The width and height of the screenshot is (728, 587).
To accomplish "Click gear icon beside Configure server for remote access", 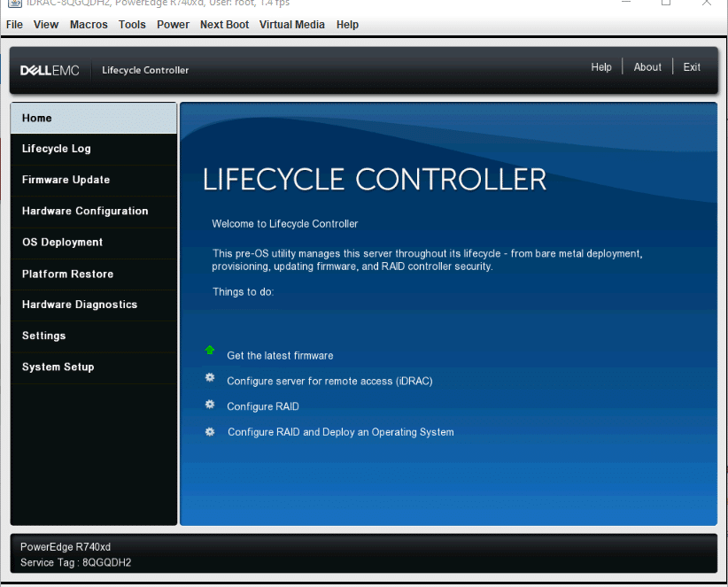I will [x=210, y=378].
